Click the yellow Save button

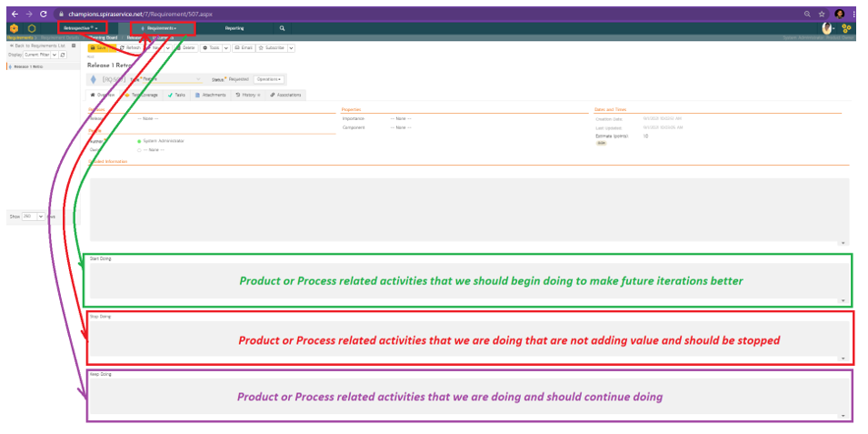pyautogui.click(x=100, y=47)
